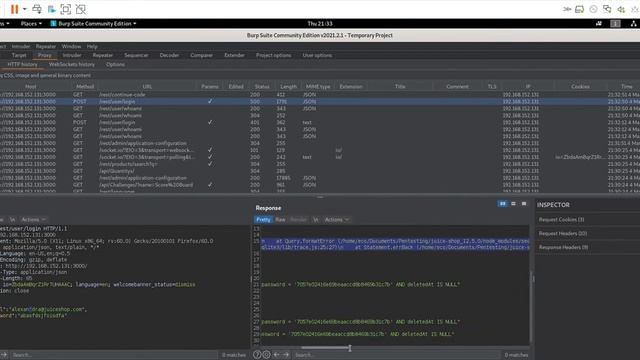The image size is (640, 360).
Task: Open the Proxy Options sub-tab
Action: 116,64
